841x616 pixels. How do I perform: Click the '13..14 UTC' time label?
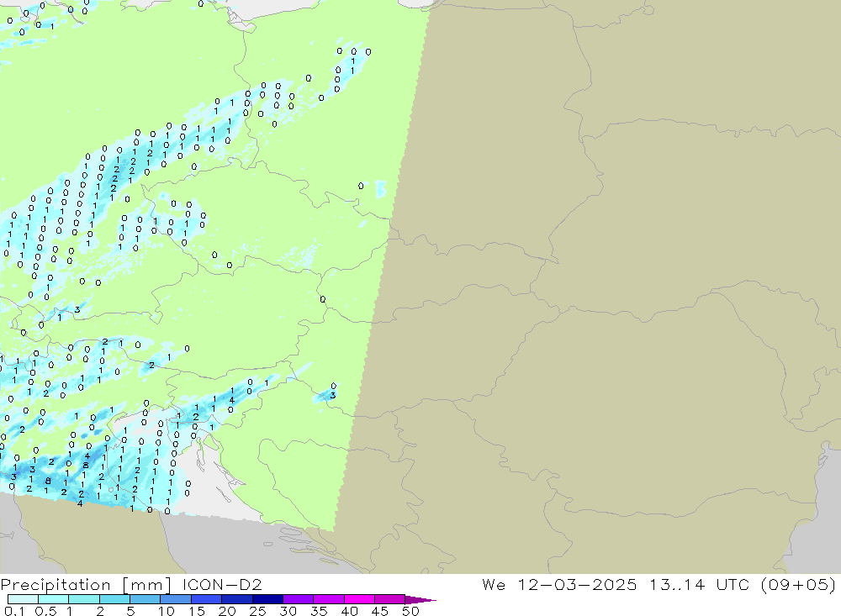(699, 584)
